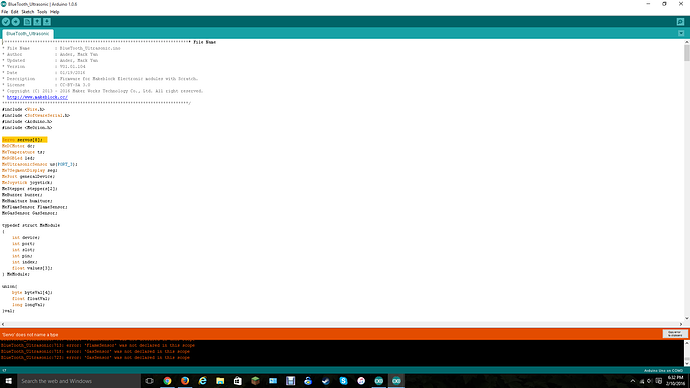The width and height of the screenshot is (690, 388).
Task: Open the Serial Monitor magnifier icon
Action: pos(680,22)
